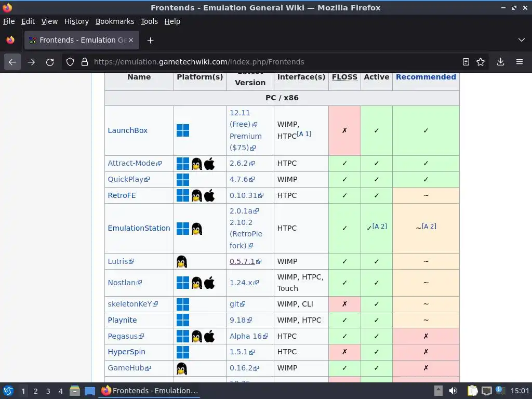532x399 pixels.
Task: Follow the QuickPlay link
Action: coord(129,179)
